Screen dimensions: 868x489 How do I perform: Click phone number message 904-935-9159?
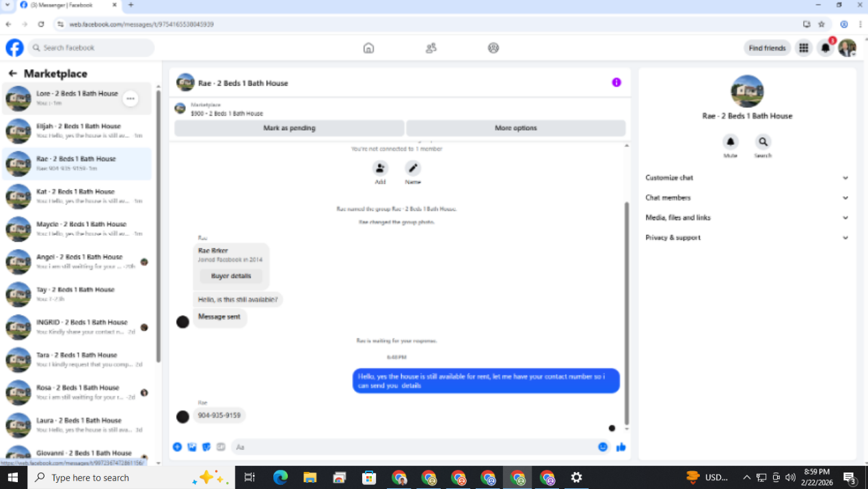pyautogui.click(x=219, y=415)
